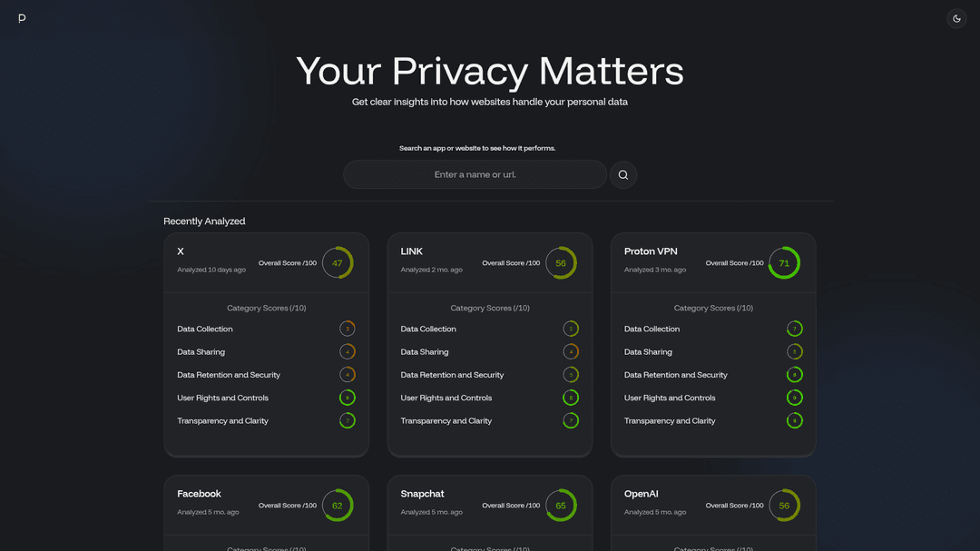
Task: Click X Data Collection score circle
Action: pos(348,329)
